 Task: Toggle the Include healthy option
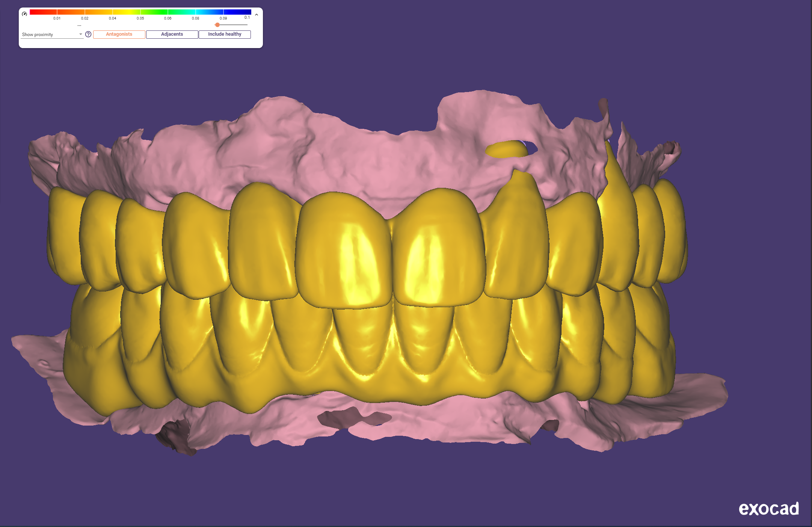coord(225,34)
